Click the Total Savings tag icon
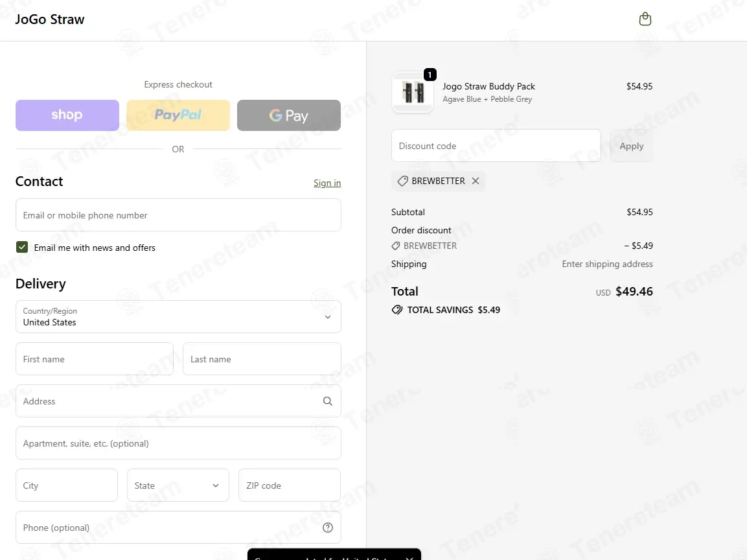Screen dimensions: 747x560 tap(397, 310)
